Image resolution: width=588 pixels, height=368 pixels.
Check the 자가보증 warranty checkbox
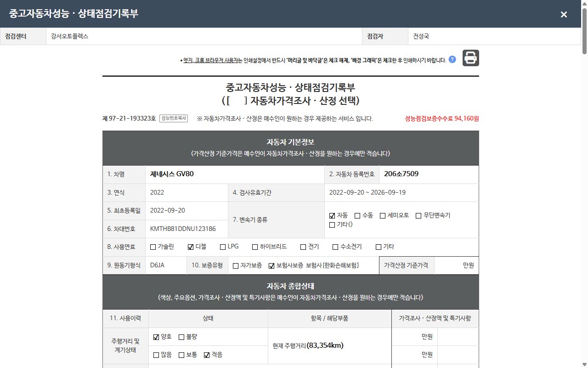236,266
